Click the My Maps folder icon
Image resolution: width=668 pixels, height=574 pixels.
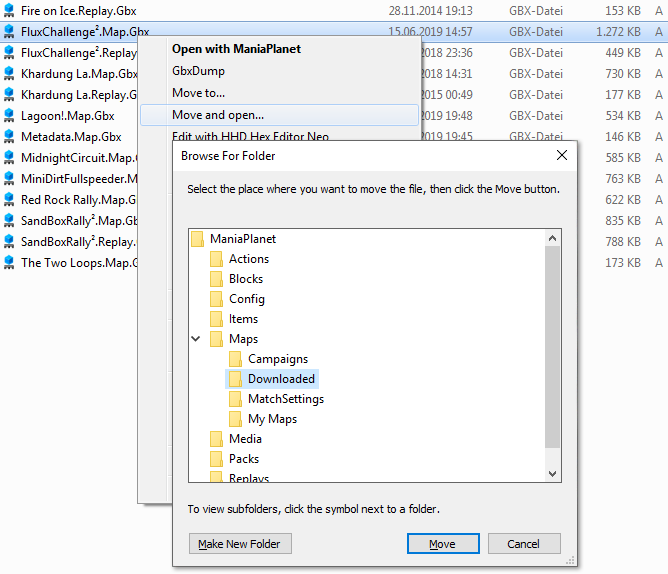point(235,419)
